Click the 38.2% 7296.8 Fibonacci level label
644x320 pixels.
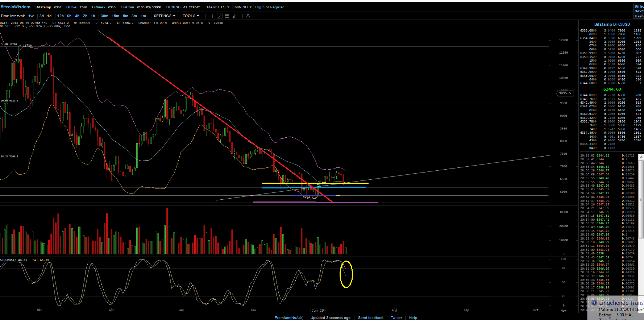coord(9,157)
